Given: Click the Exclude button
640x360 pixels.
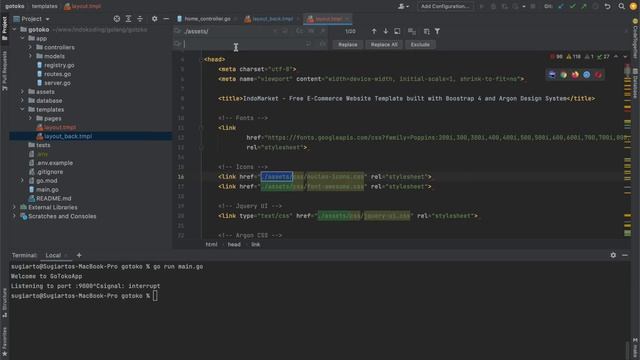Looking at the screenshot, I should [420, 44].
